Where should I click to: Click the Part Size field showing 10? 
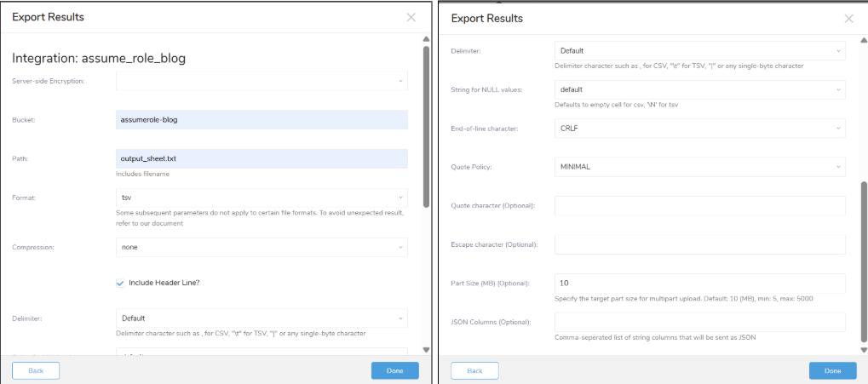pyautogui.click(x=699, y=284)
